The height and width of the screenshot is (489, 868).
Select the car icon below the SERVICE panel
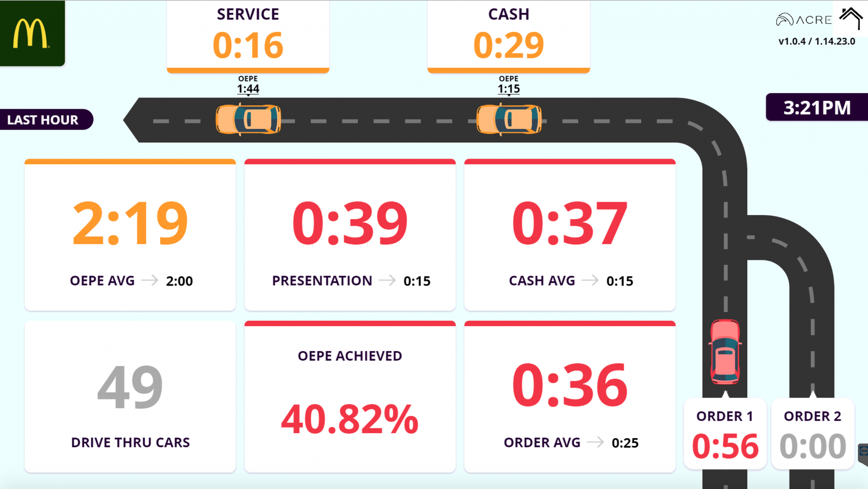click(248, 120)
